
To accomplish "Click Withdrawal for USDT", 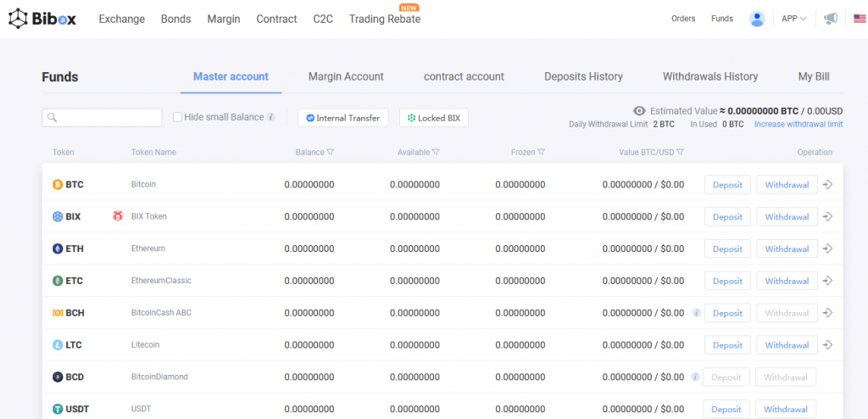I will 786,410.
